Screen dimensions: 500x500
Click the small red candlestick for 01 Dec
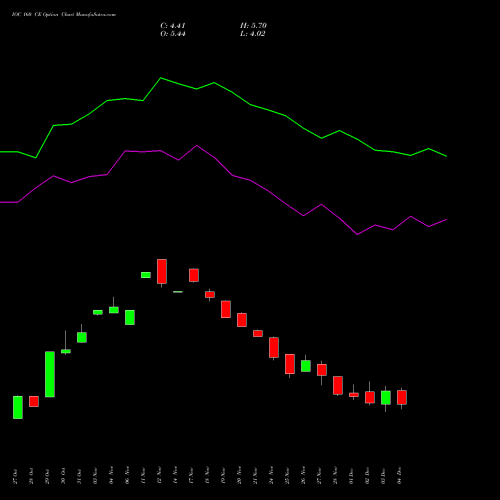pyautogui.click(x=354, y=395)
